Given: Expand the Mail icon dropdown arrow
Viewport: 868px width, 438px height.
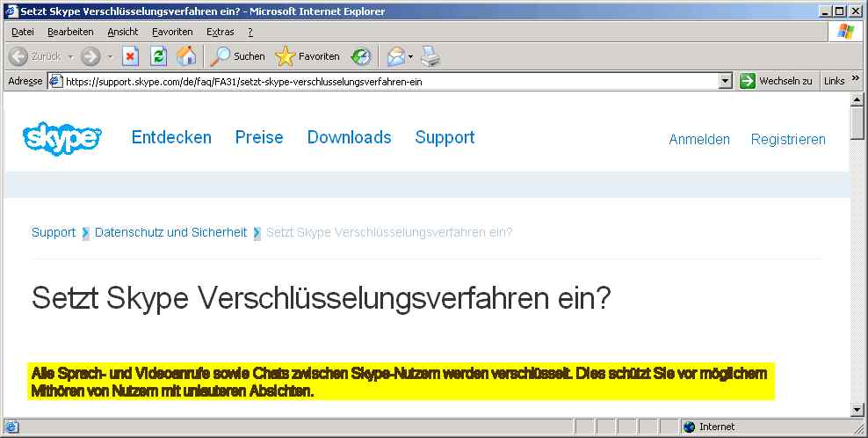Looking at the screenshot, I should (x=410, y=56).
